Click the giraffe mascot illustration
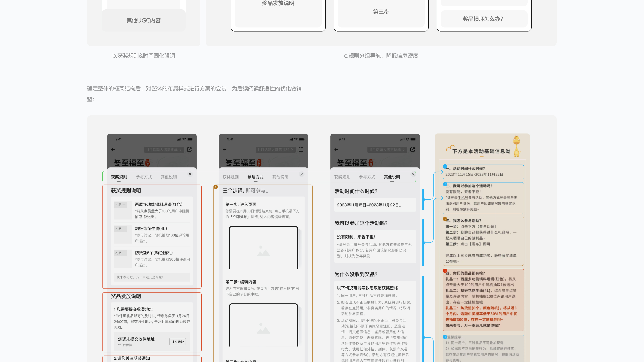The height and width of the screenshot is (362, 644). coord(517,146)
